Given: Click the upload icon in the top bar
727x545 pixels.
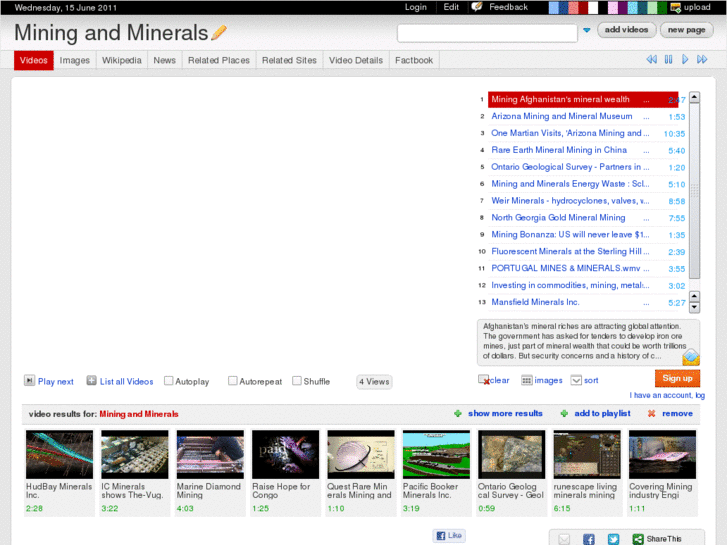Looking at the screenshot, I should [x=676, y=7].
